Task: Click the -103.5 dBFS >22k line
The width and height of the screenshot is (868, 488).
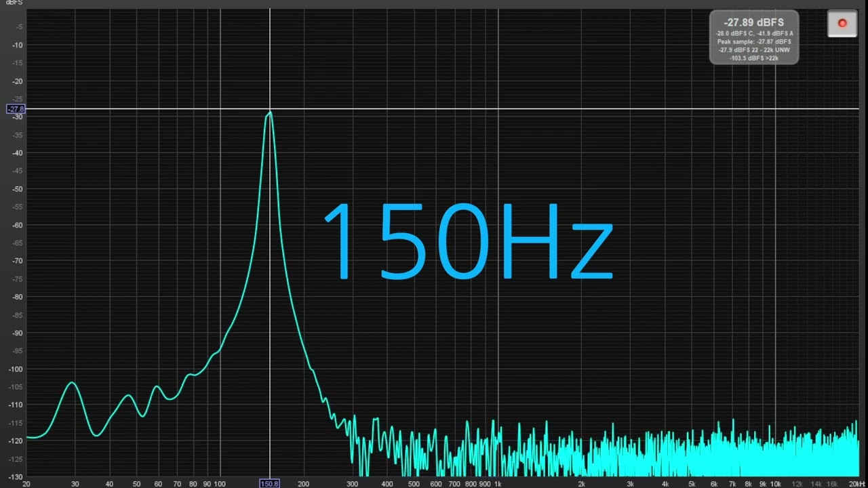Action: click(754, 58)
